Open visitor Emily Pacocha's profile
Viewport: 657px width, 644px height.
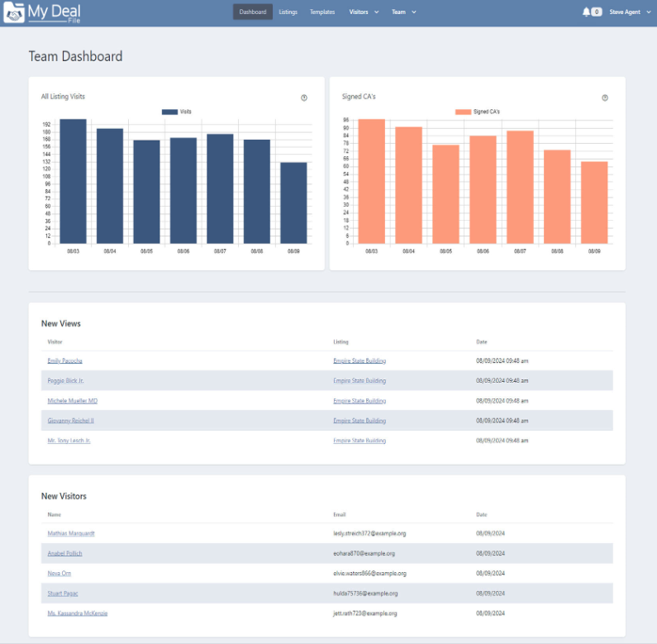tap(64, 361)
